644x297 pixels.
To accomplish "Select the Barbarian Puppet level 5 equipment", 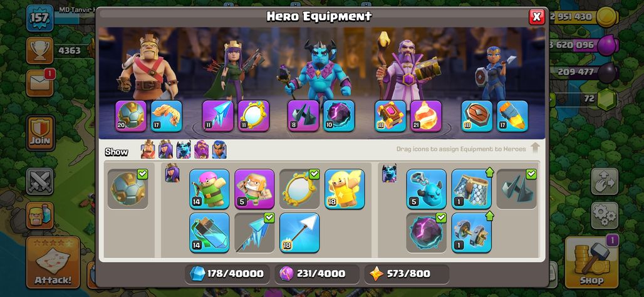I will (x=254, y=189).
